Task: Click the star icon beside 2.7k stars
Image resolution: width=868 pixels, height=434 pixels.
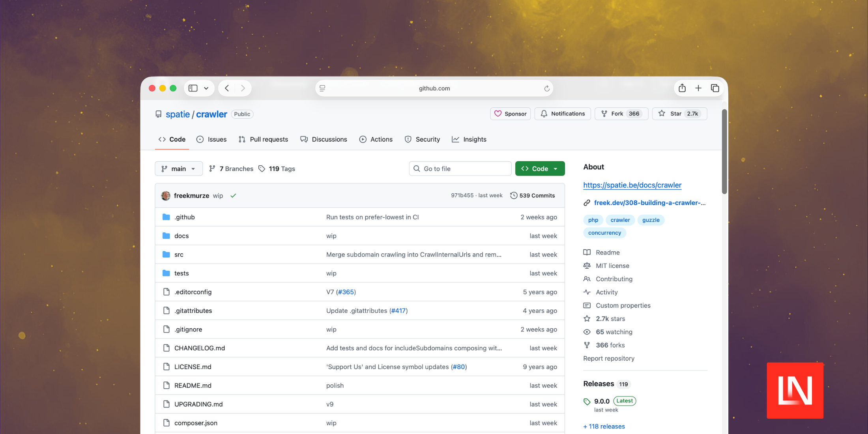Action: [587, 318]
